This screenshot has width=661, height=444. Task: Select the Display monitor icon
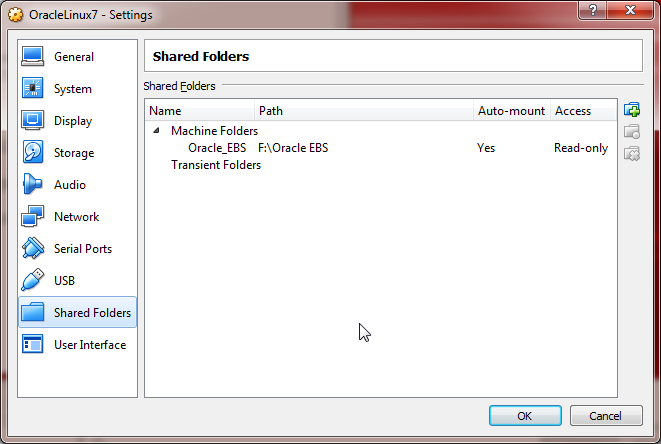33,121
